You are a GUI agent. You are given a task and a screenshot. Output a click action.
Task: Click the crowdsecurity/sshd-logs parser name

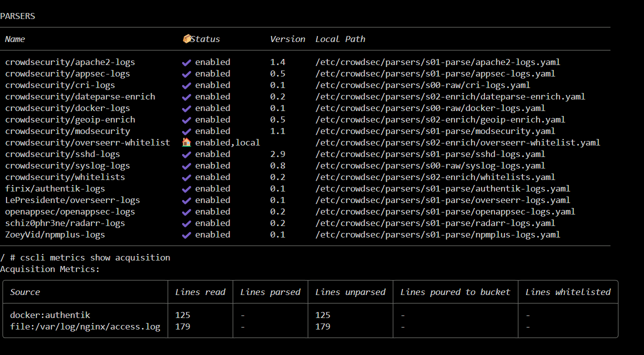tap(63, 154)
